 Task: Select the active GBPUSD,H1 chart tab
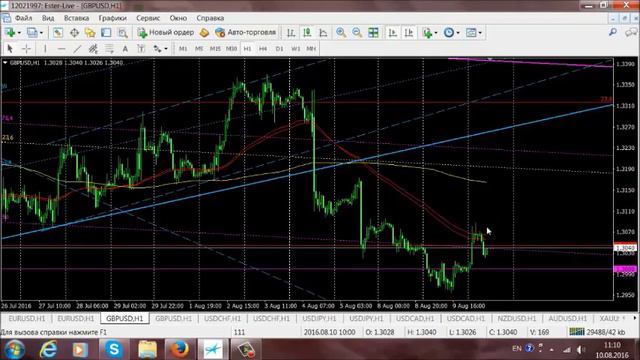coord(124,318)
